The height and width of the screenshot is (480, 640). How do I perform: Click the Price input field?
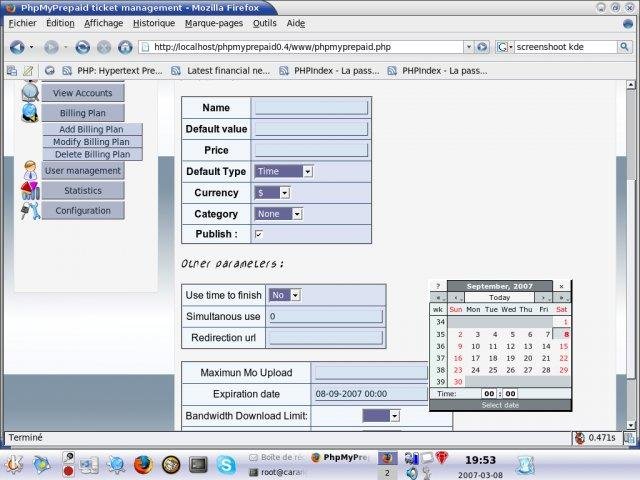(311, 150)
